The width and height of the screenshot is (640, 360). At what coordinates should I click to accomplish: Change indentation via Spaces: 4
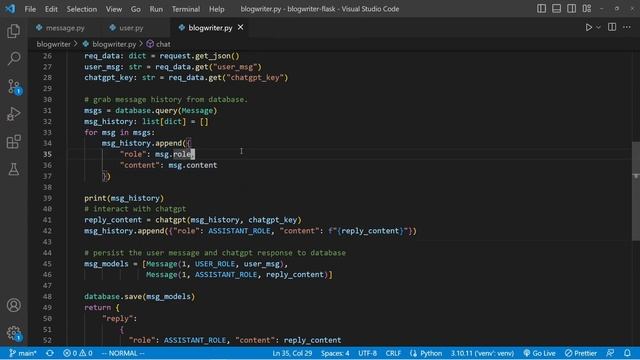point(335,353)
